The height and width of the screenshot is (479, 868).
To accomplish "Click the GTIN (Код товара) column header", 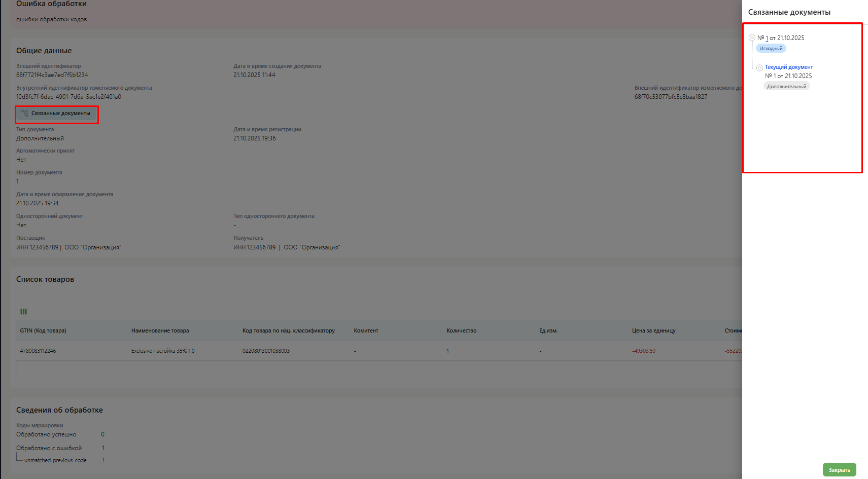I will click(x=43, y=330).
